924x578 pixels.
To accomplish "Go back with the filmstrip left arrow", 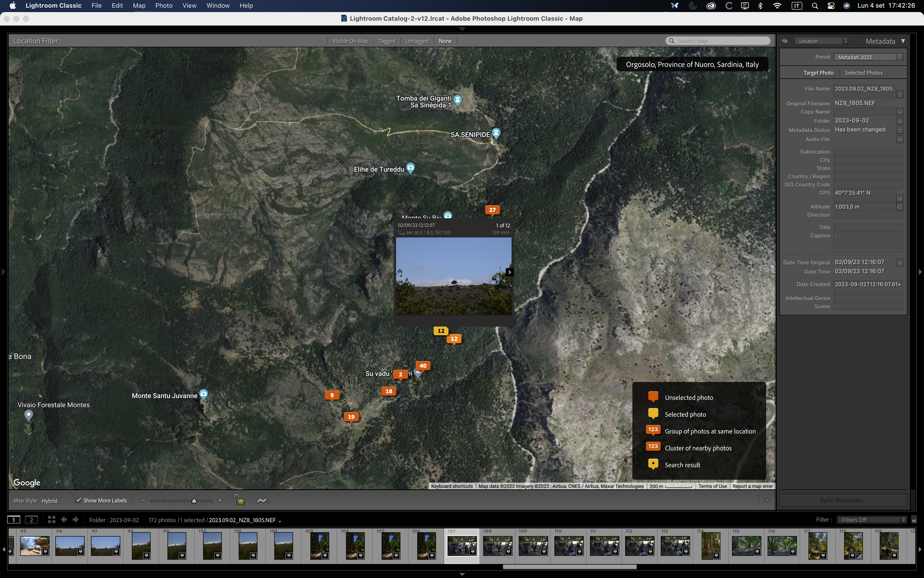I will click(64, 519).
